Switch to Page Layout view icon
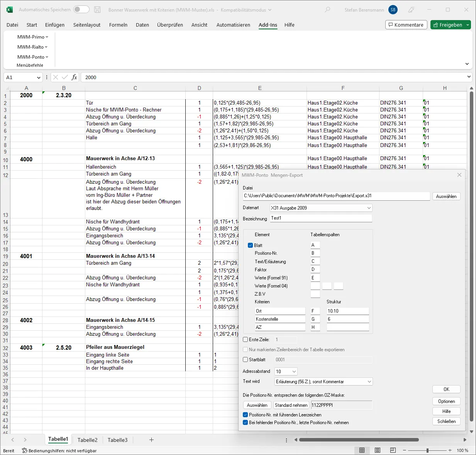The image size is (476, 455). point(378,450)
